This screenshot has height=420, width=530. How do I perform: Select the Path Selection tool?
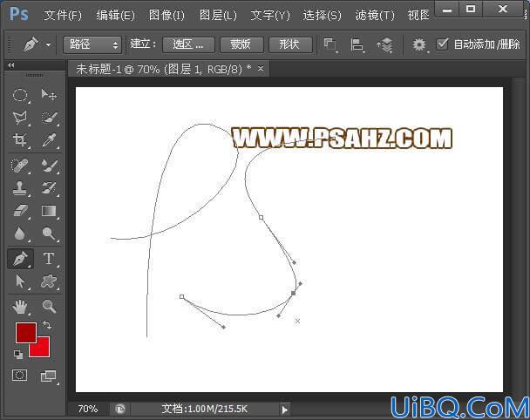click(x=20, y=281)
